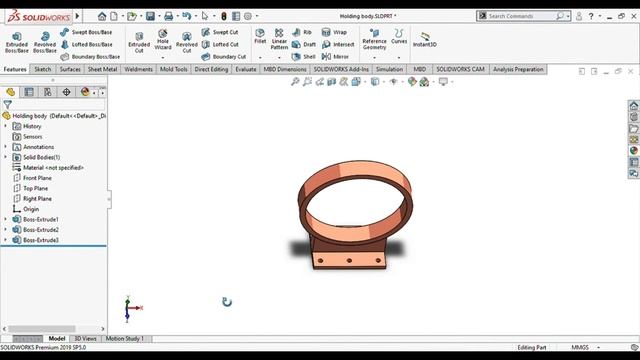
Task: Select the Swept Cut command
Action: tap(220, 32)
